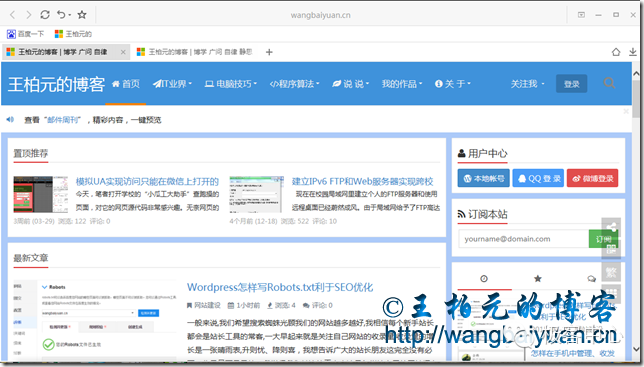Open the 建立IPv6 FTP和Web服务器 article

coord(363,181)
